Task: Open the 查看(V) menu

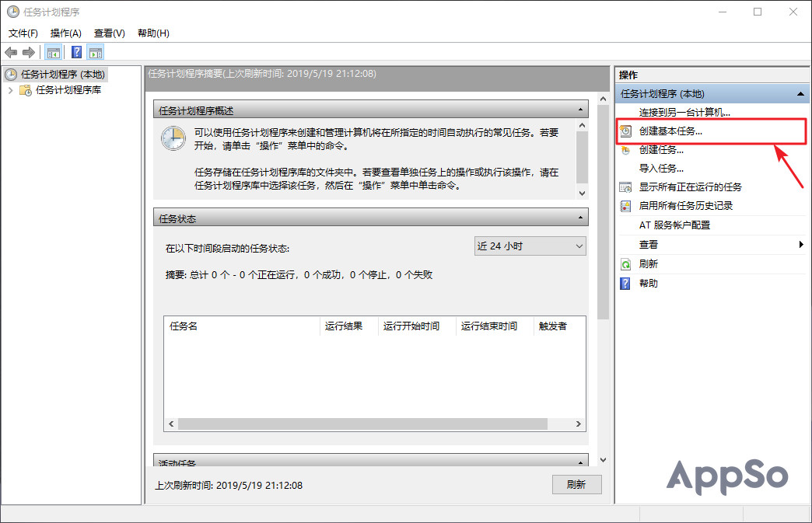Action: 109,33
